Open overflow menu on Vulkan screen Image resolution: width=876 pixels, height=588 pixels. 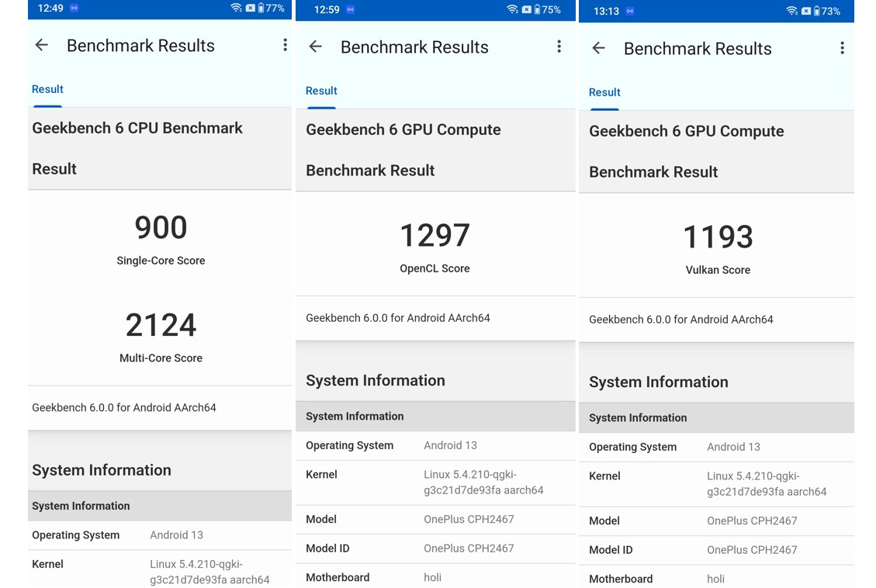(x=842, y=48)
